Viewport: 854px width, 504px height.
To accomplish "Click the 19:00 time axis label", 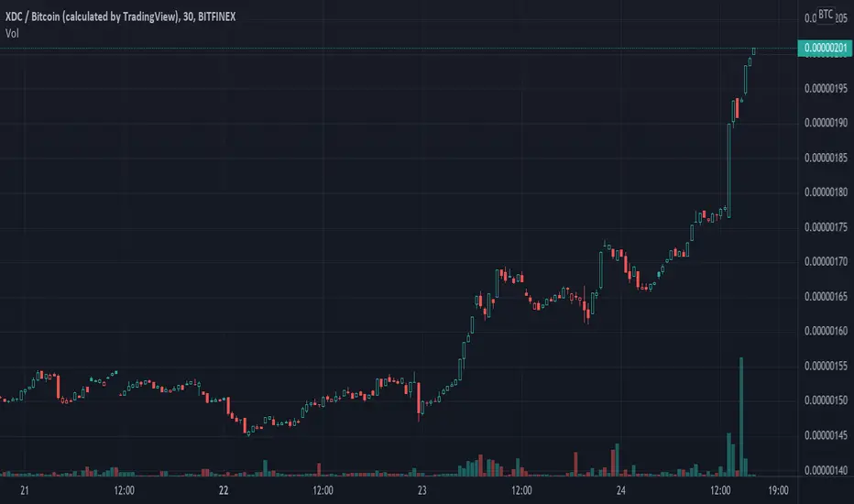I will pos(778,490).
